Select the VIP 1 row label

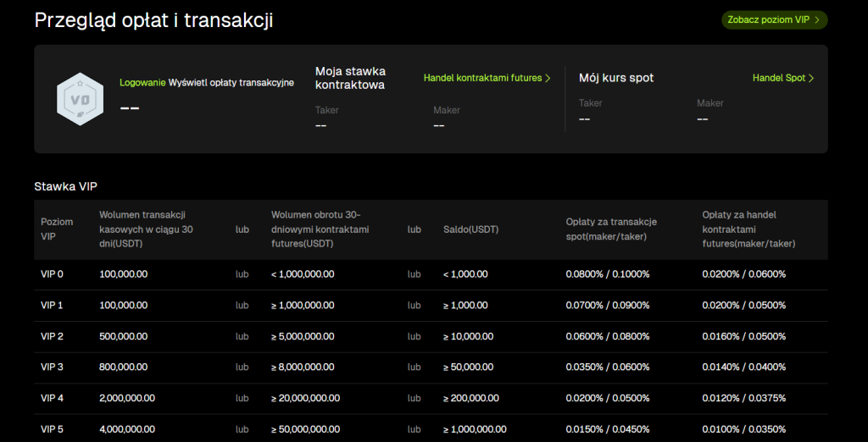(53, 306)
